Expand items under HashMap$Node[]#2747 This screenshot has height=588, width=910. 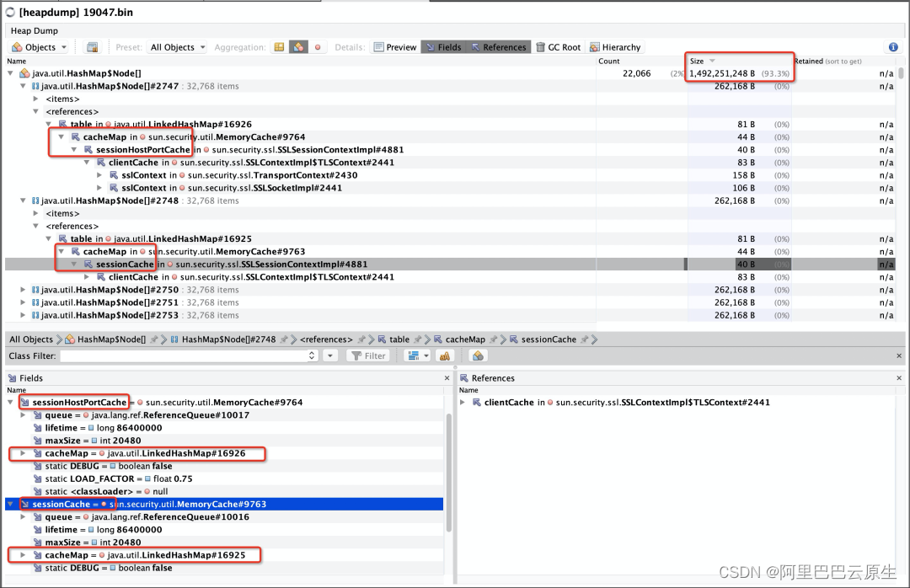[36, 99]
